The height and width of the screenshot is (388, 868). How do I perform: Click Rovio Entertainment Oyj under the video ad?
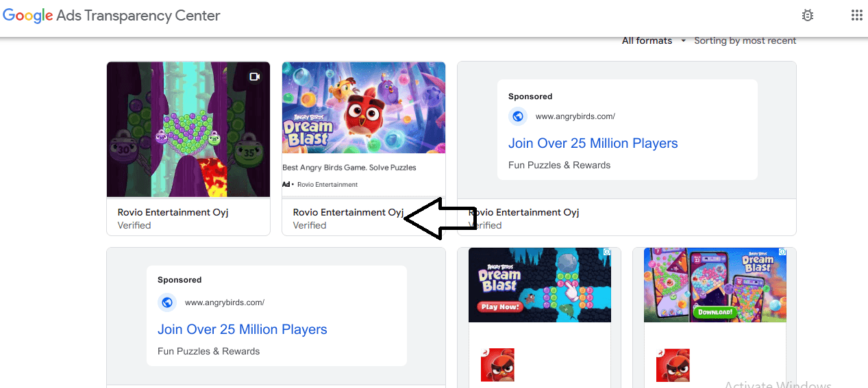[173, 212]
